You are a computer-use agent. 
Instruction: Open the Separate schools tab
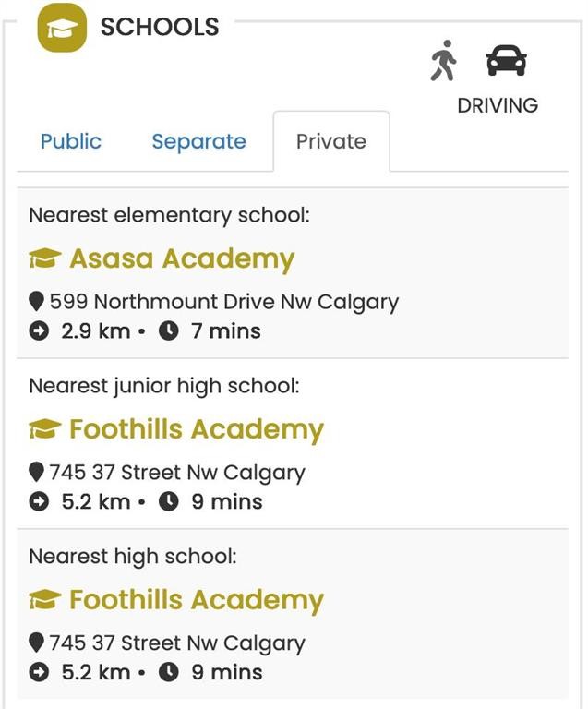198,141
